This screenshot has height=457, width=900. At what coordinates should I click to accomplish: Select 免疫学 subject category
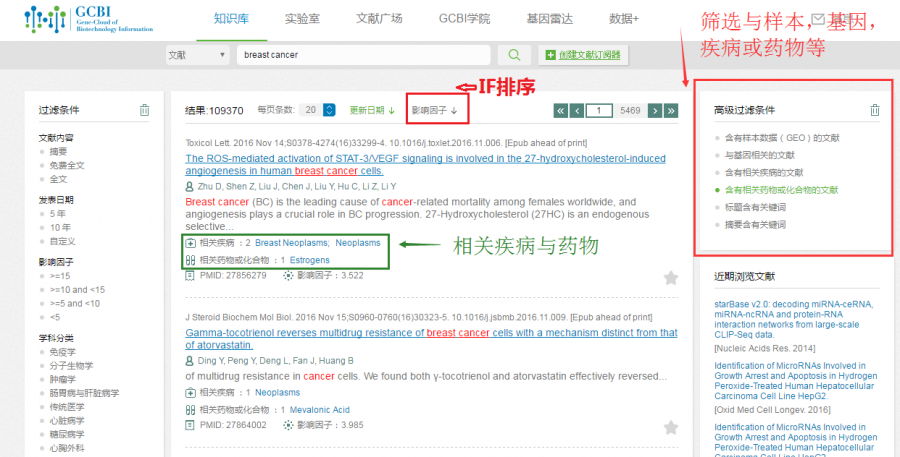pyautogui.click(x=62, y=352)
